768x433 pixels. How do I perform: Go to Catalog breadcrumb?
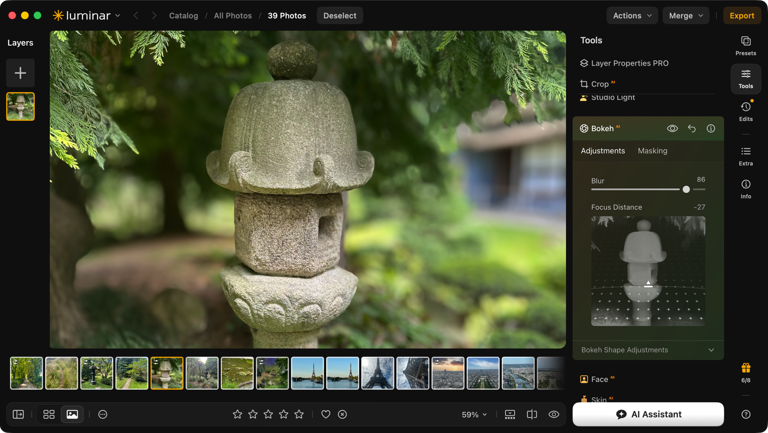pyautogui.click(x=184, y=16)
